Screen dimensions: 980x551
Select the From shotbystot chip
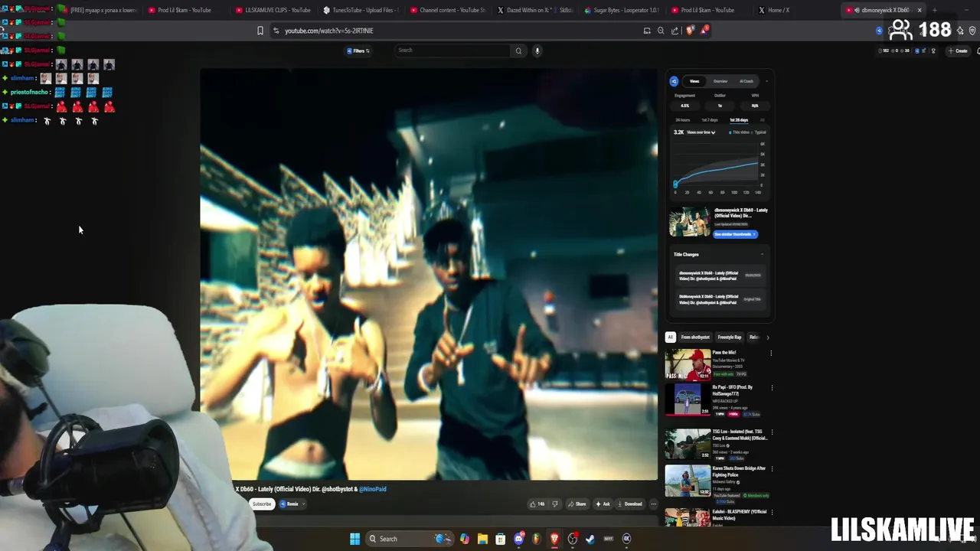[695, 337]
